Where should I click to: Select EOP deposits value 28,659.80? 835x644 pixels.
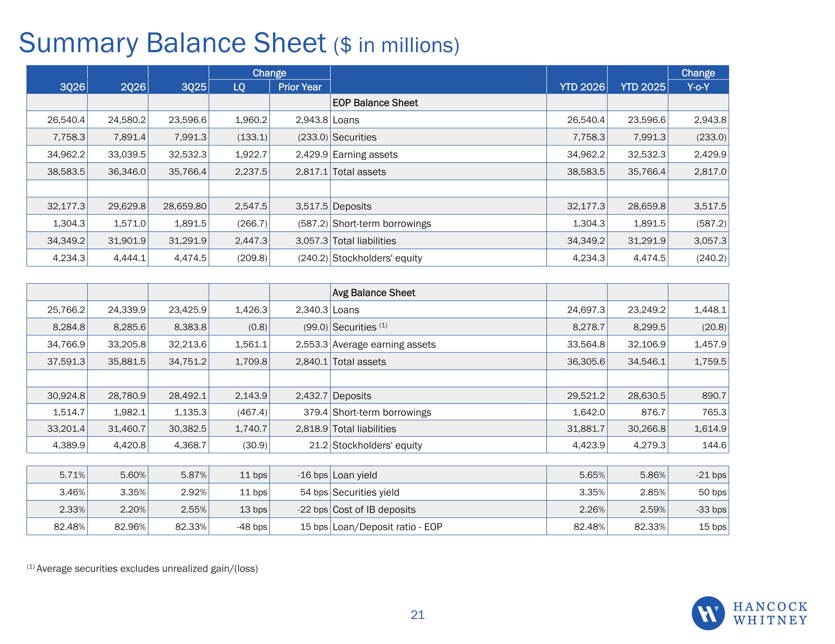click(x=185, y=206)
